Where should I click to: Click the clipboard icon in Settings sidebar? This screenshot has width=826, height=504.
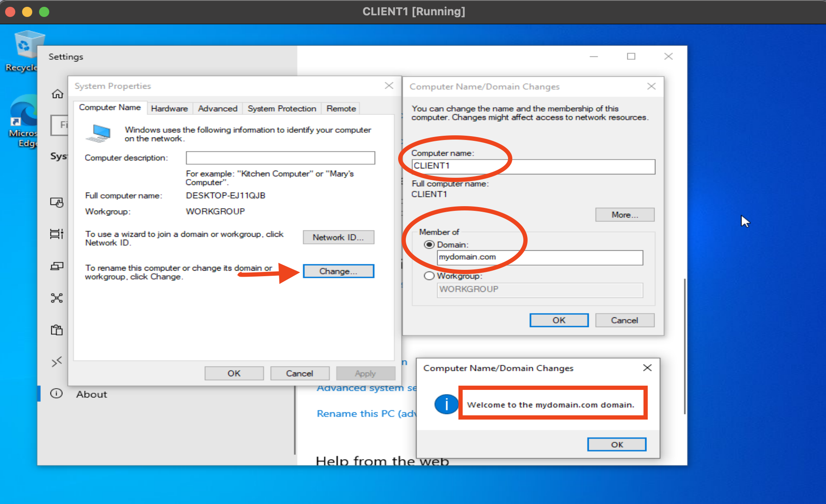(57, 330)
